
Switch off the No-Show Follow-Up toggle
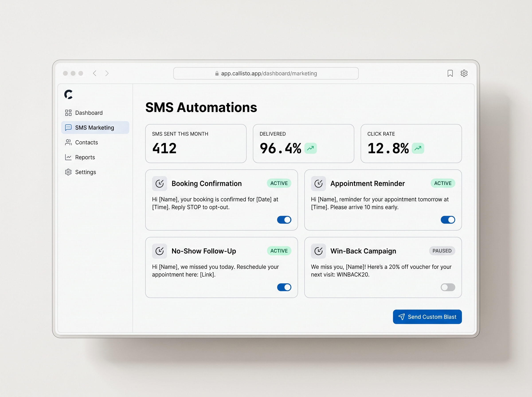pyautogui.click(x=284, y=287)
